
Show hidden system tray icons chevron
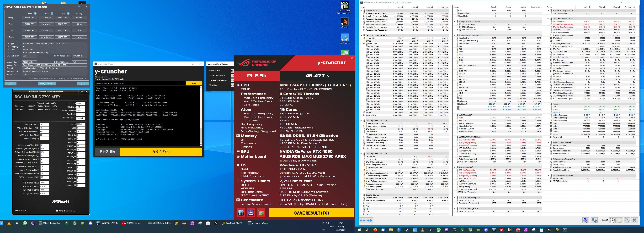pos(319,226)
